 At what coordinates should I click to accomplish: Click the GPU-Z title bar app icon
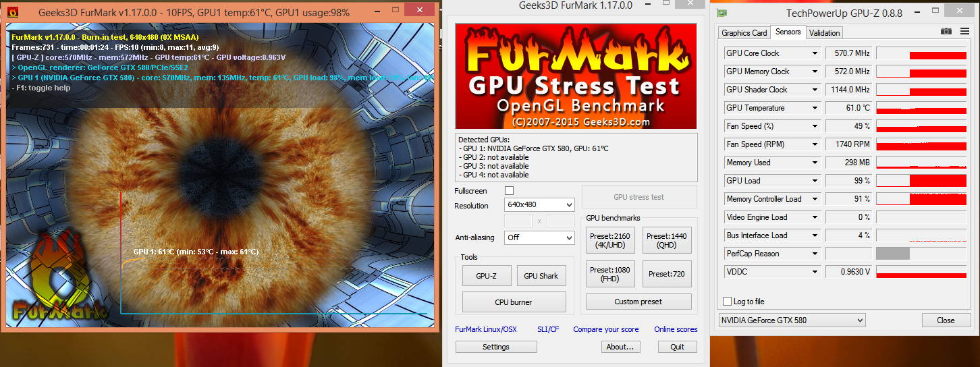[x=722, y=13]
